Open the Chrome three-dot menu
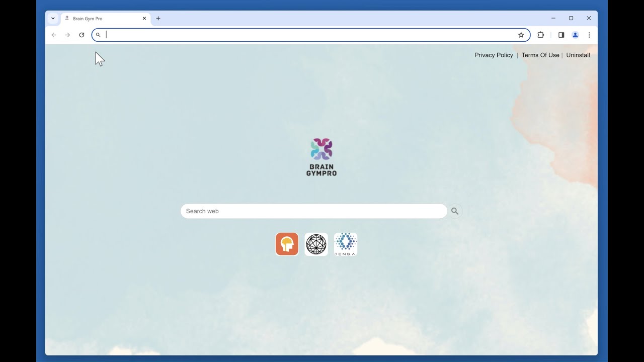644x362 pixels. pos(589,35)
